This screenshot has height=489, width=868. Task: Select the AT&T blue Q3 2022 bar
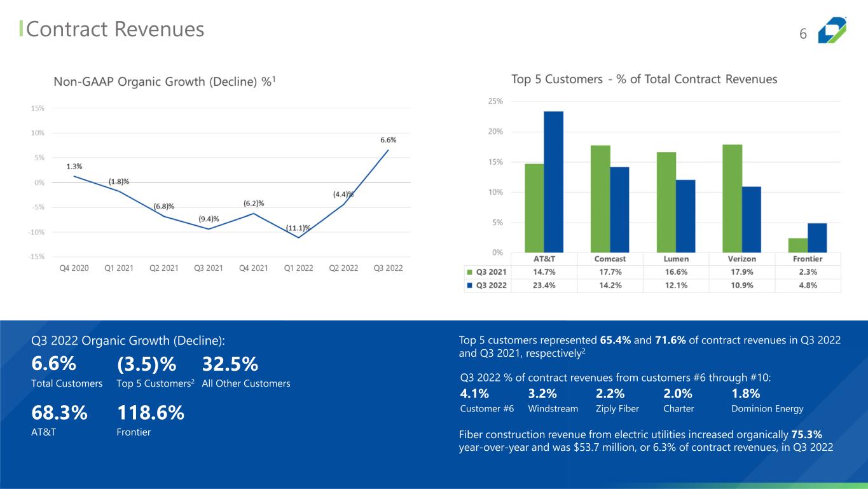click(553, 182)
